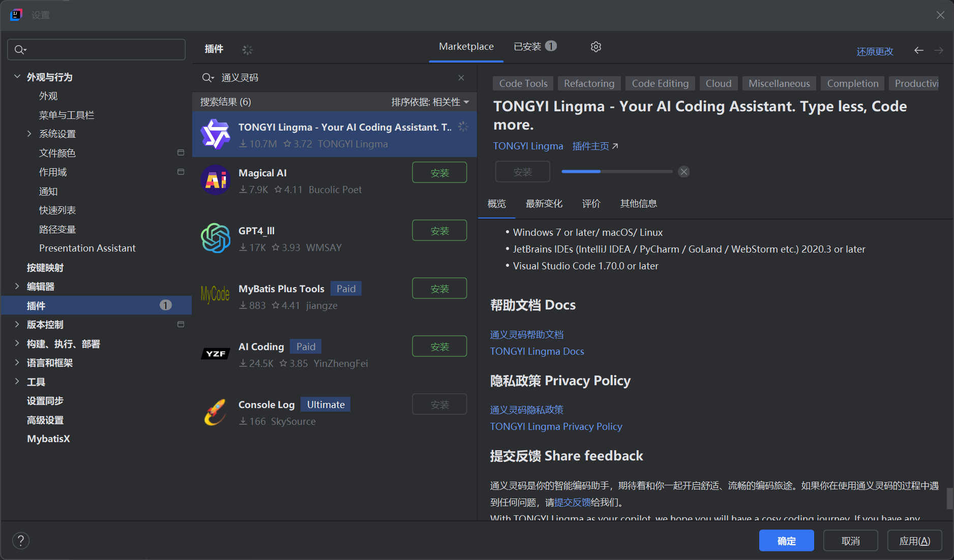Open the TONGYI Lingma vendor link
Image resolution: width=954 pixels, height=560 pixels.
(x=528, y=146)
